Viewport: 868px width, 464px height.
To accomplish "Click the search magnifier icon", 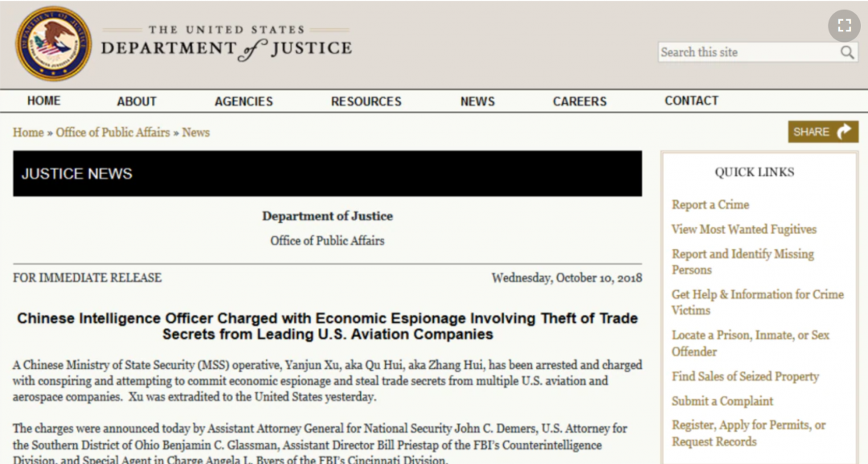I will pyautogui.click(x=847, y=52).
